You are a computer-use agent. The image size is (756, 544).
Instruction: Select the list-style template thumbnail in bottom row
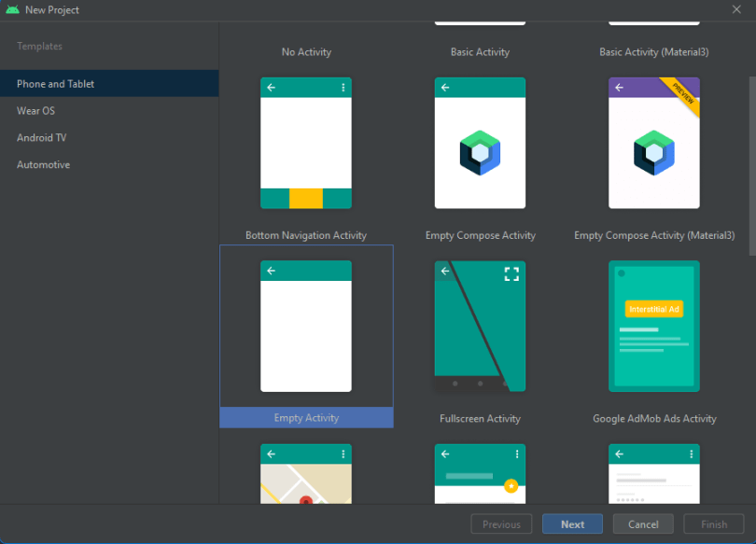coord(654,474)
